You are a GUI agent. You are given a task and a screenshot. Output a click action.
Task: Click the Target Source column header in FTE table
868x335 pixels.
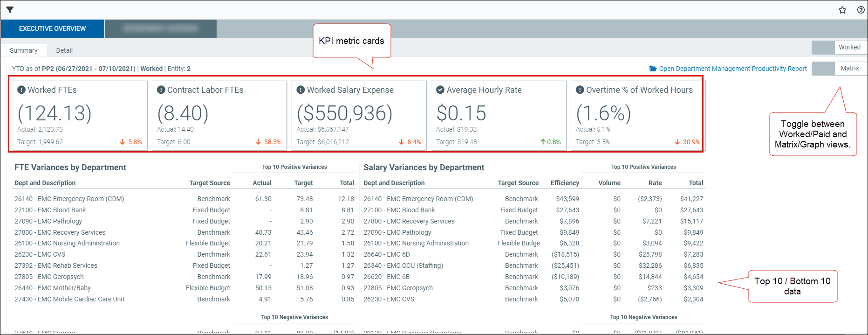(209, 183)
